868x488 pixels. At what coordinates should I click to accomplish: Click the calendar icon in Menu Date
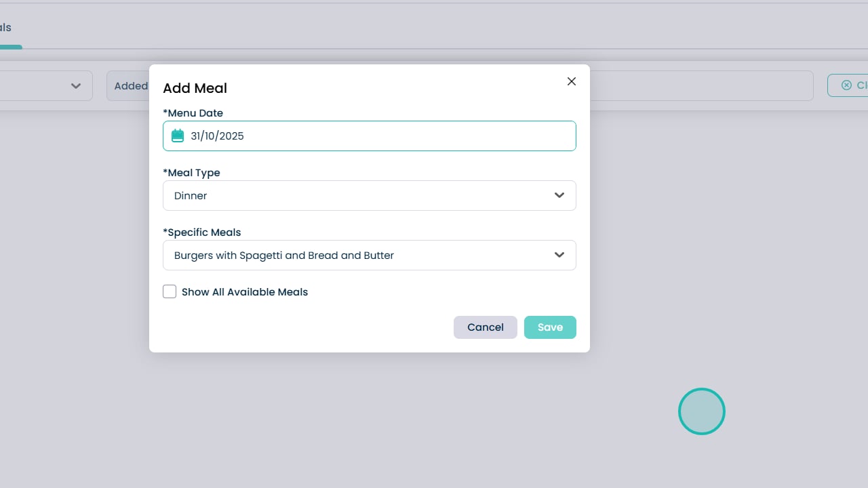pyautogui.click(x=178, y=136)
